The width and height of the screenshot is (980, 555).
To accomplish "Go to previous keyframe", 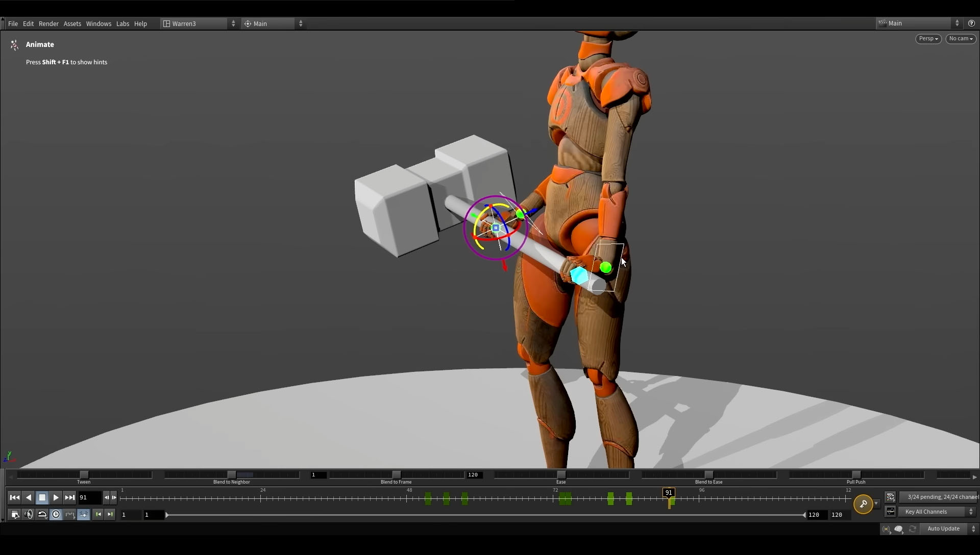I will tap(99, 514).
